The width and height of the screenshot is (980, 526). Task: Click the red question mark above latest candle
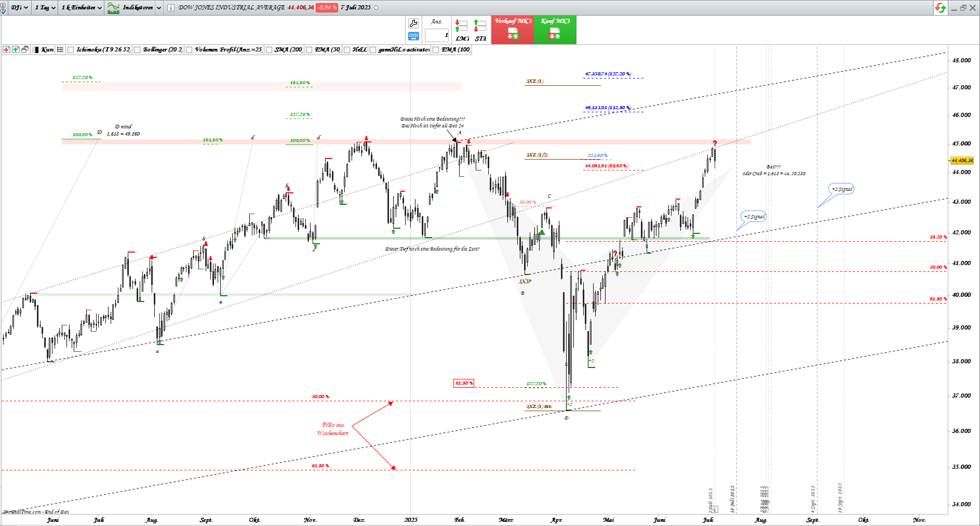pyautogui.click(x=715, y=143)
